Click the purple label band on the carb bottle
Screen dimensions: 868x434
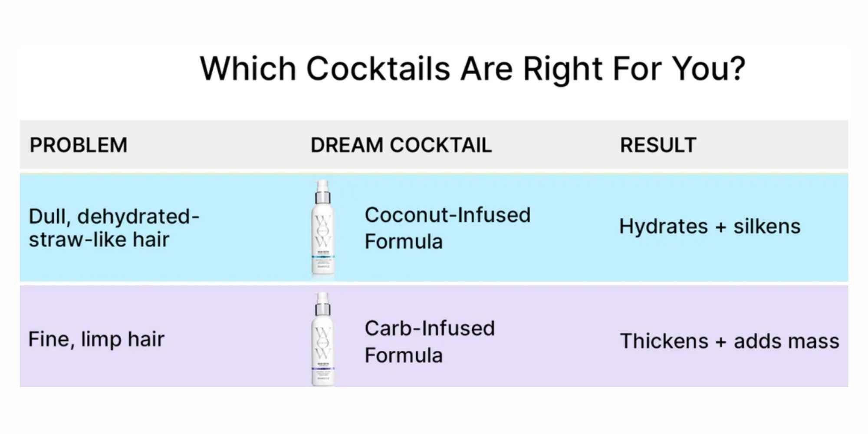pyautogui.click(x=323, y=369)
